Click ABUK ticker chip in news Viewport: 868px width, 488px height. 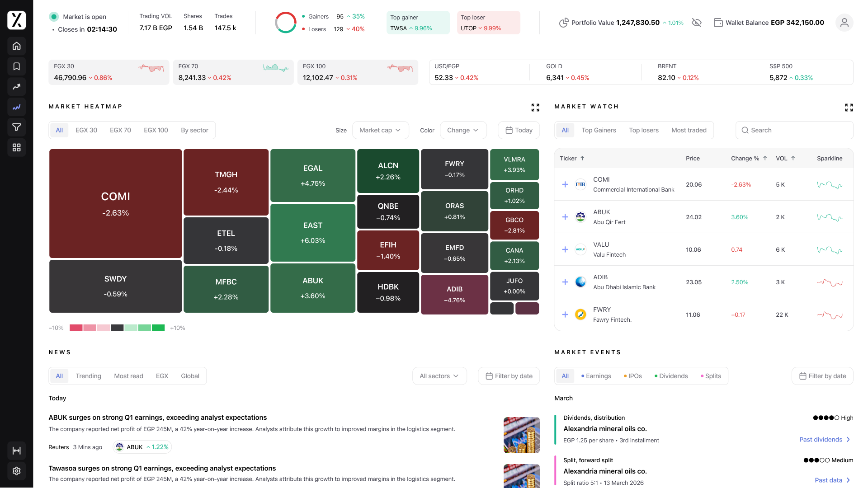coord(142,447)
